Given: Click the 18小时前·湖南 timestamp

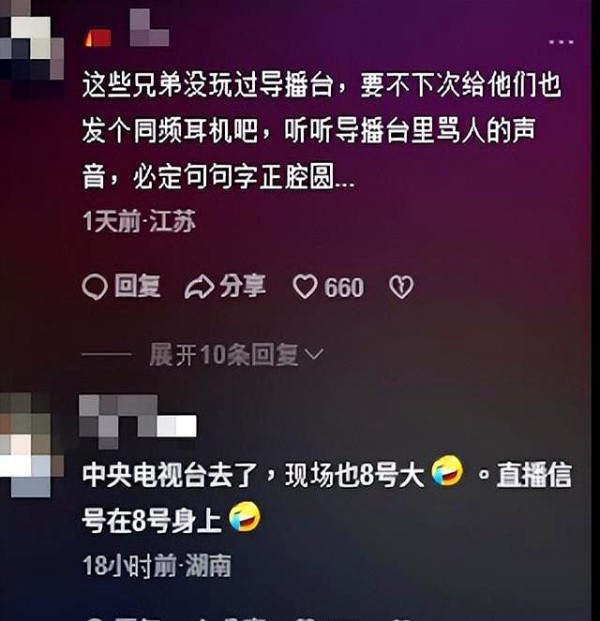Looking at the screenshot, I should 157,566.
